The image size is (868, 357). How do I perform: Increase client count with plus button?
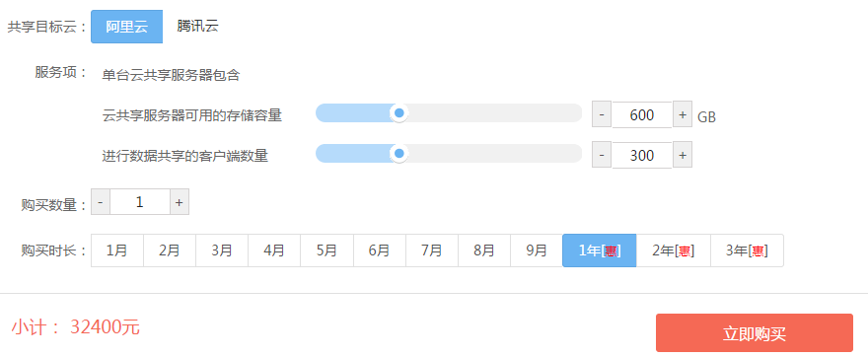(683, 155)
